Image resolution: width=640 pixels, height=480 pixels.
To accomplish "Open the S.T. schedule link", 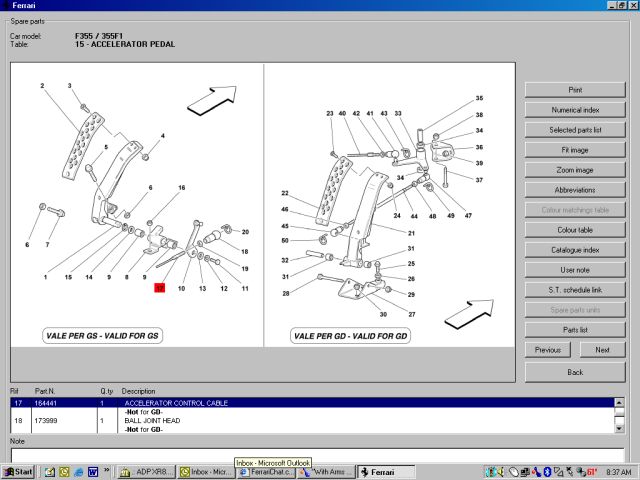I will point(575,290).
